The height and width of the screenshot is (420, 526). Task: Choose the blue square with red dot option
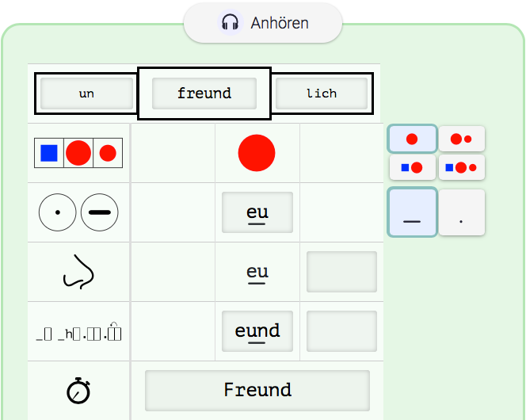pos(412,167)
